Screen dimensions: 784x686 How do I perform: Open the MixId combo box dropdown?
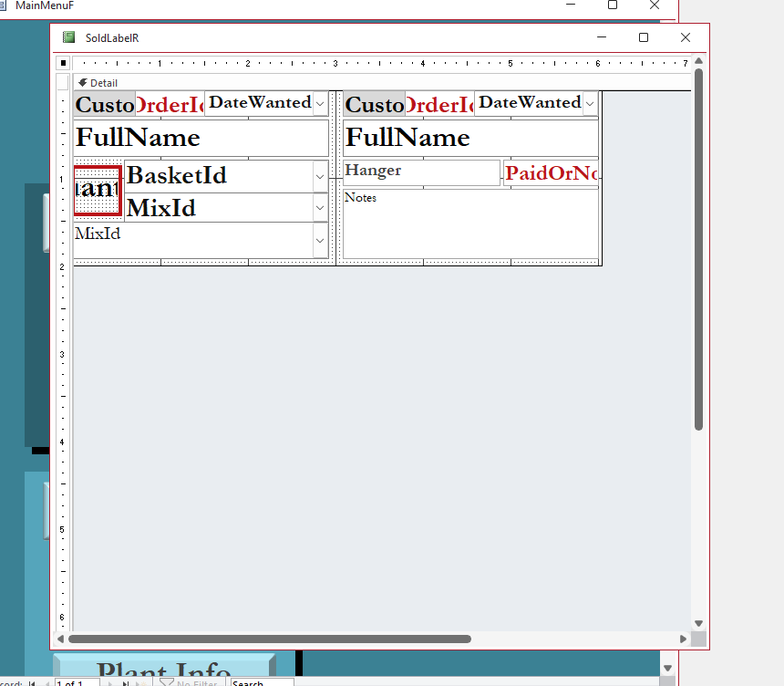point(321,207)
